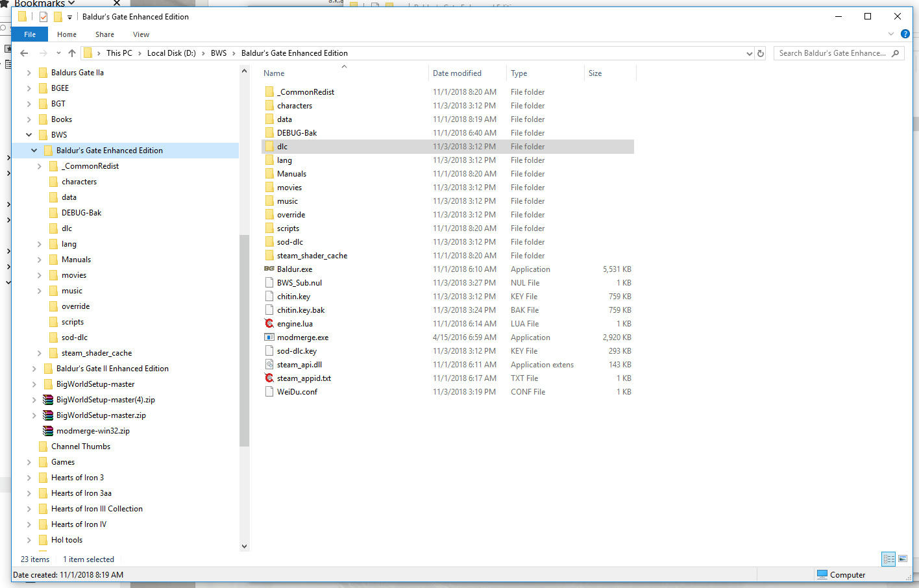Click the modmerge-win32.zip archive icon in tree
The width and height of the screenshot is (919, 588).
point(47,431)
